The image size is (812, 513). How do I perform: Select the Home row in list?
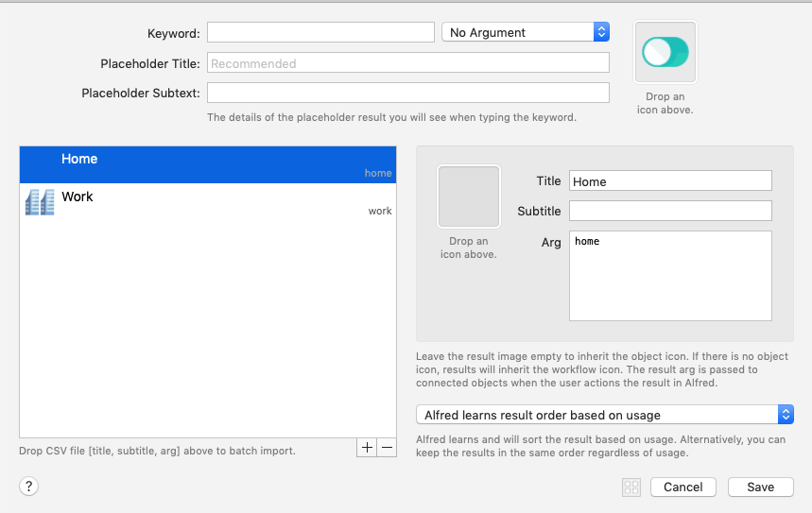tap(208, 164)
